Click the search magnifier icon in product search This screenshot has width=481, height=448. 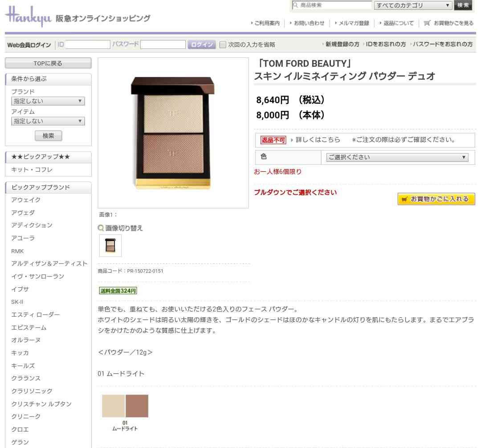[x=295, y=5]
